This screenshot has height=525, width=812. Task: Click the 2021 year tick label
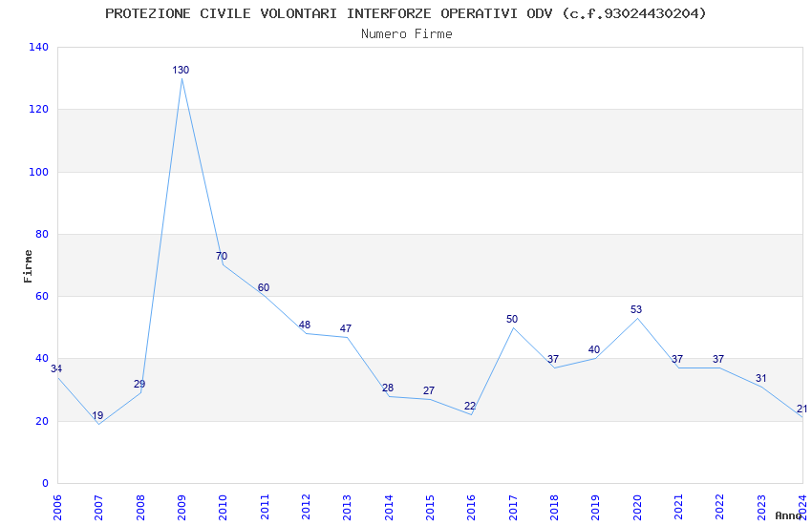[x=678, y=507]
